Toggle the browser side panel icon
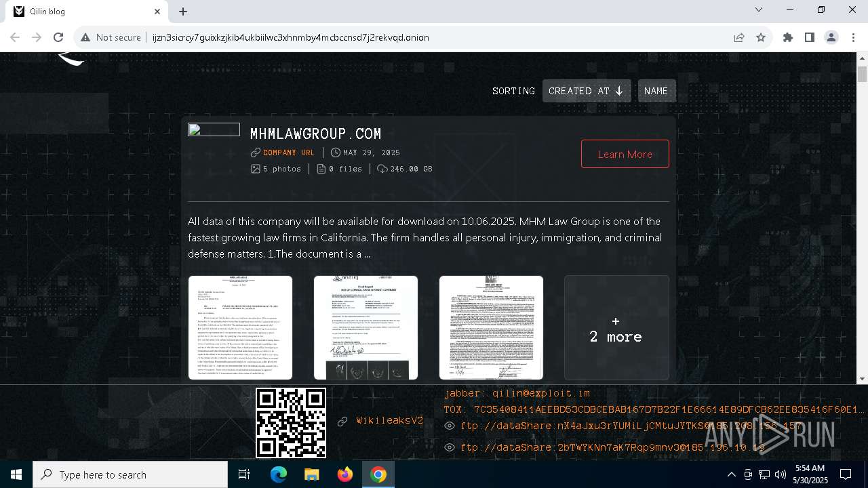The height and width of the screenshot is (488, 868). pos(810,37)
